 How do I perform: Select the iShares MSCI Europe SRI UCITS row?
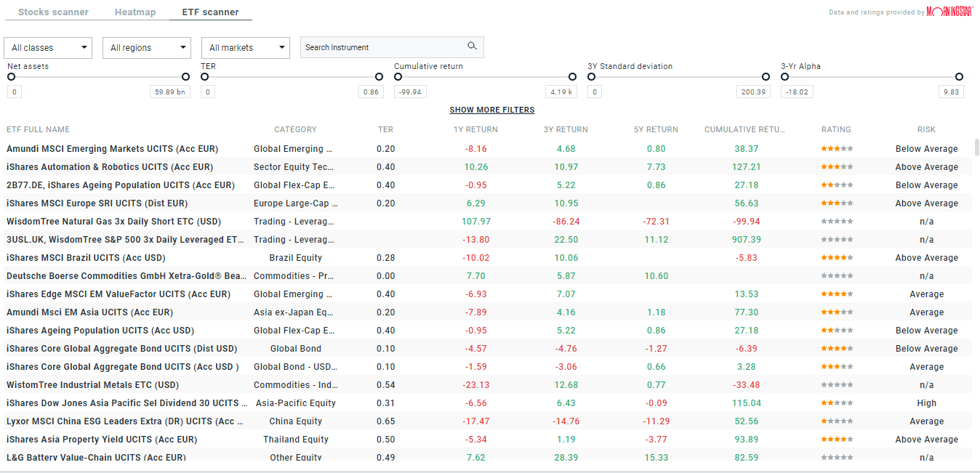point(291,203)
